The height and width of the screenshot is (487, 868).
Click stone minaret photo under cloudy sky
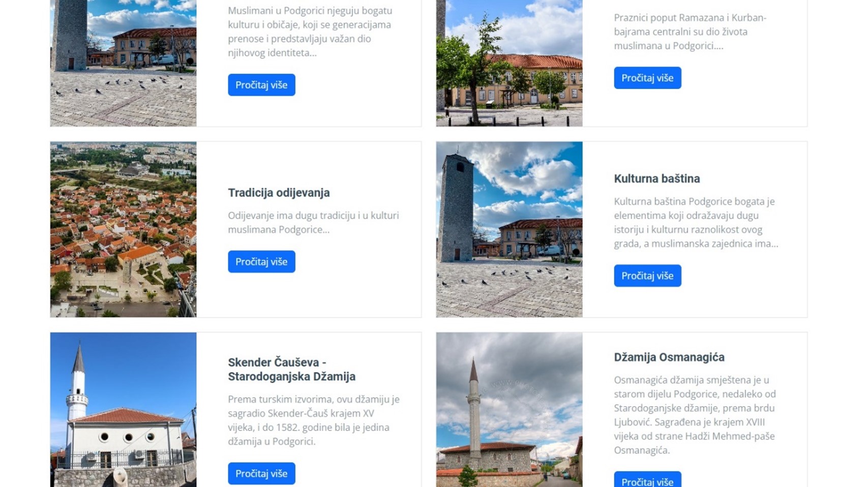[x=509, y=410]
